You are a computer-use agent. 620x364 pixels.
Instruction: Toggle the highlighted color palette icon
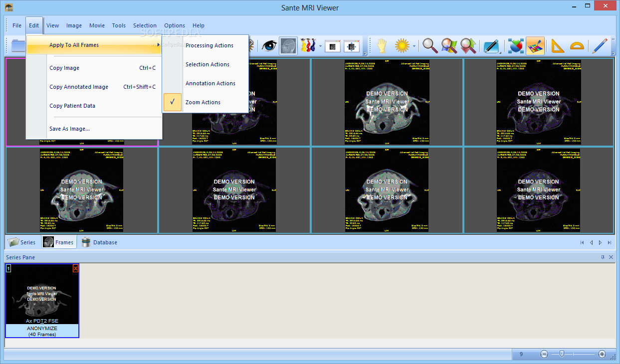[535, 46]
